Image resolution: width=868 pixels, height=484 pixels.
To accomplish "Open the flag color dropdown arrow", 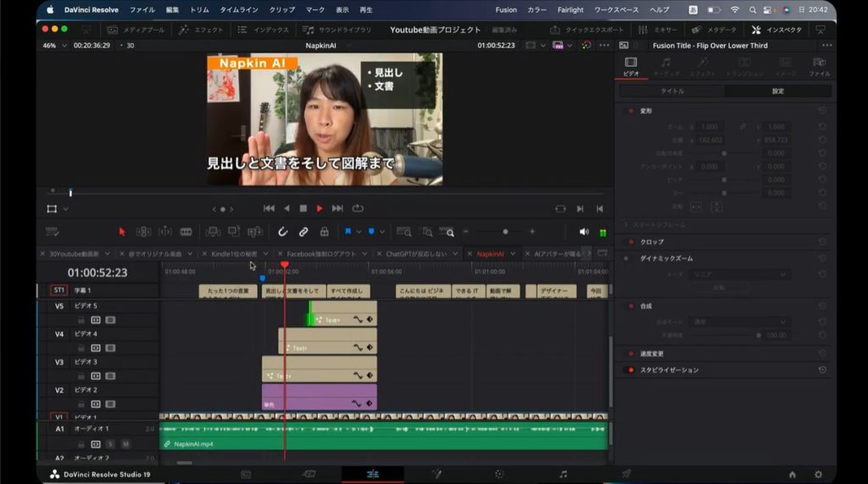I will 359,231.
